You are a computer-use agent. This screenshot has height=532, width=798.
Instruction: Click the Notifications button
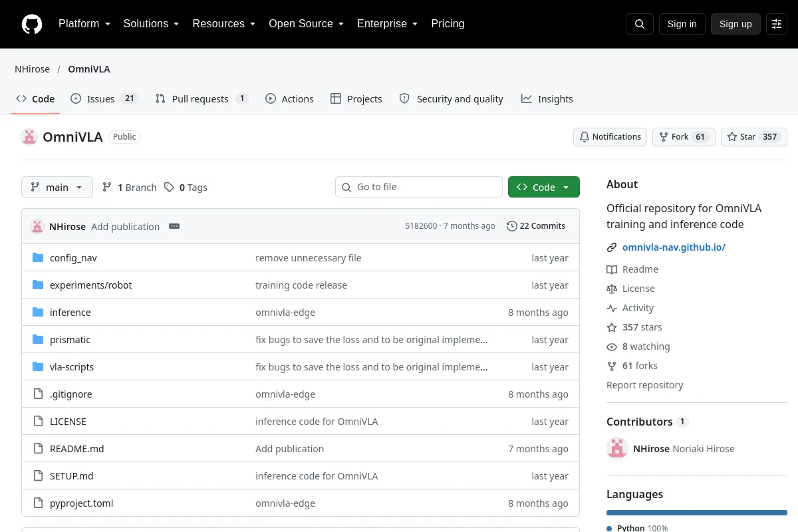610,137
